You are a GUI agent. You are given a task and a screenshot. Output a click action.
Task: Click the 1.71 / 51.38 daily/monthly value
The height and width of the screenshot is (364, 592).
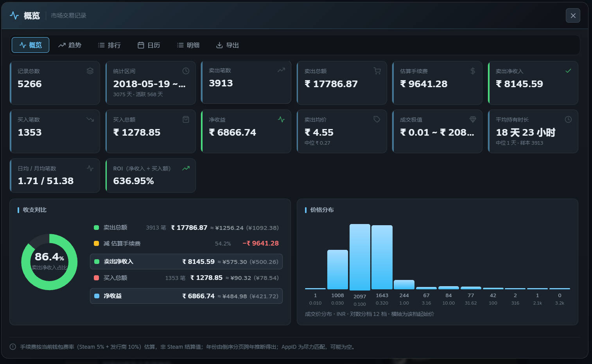tap(46, 181)
